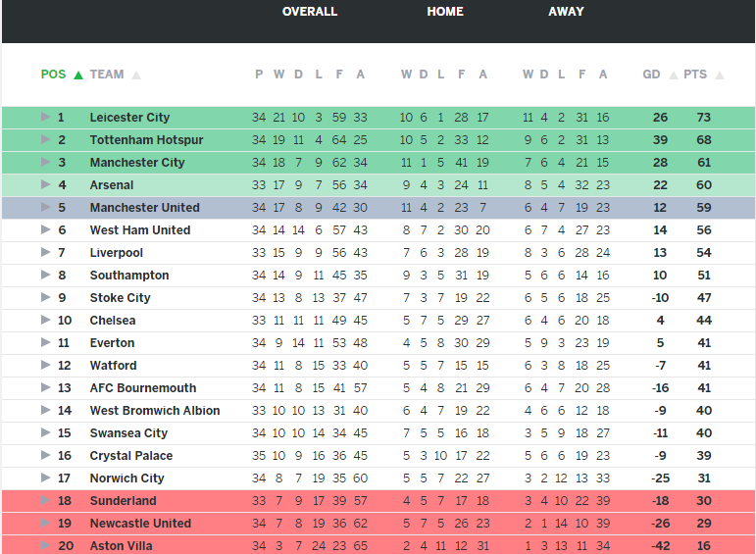Image resolution: width=756 pixels, height=554 pixels.
Task: Select the OVERALL tab header
Action: click(x=310, y=12)
